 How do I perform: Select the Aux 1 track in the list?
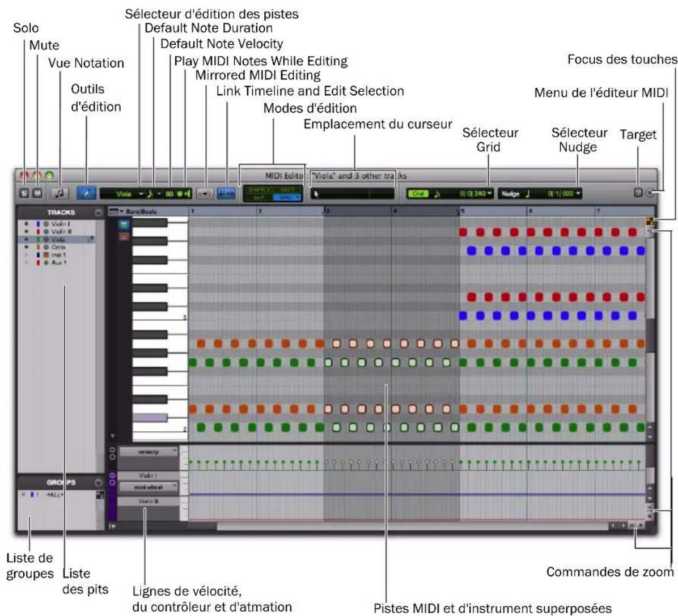click(59, 262)
